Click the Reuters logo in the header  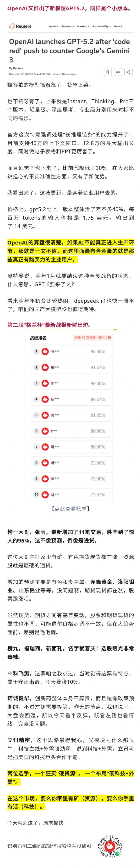[x=20, y=26]
